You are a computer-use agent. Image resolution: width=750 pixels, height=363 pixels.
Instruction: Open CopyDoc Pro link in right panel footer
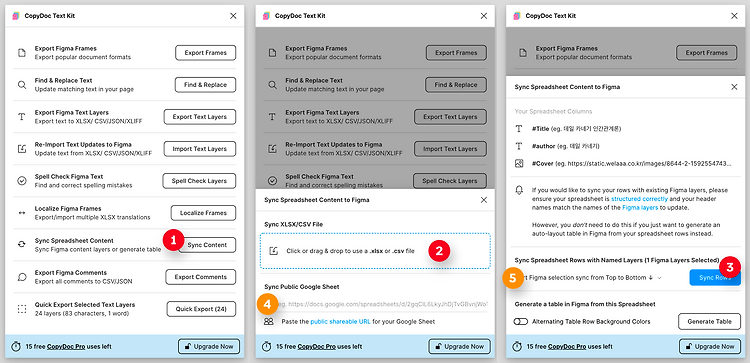(x=567, y=346)
